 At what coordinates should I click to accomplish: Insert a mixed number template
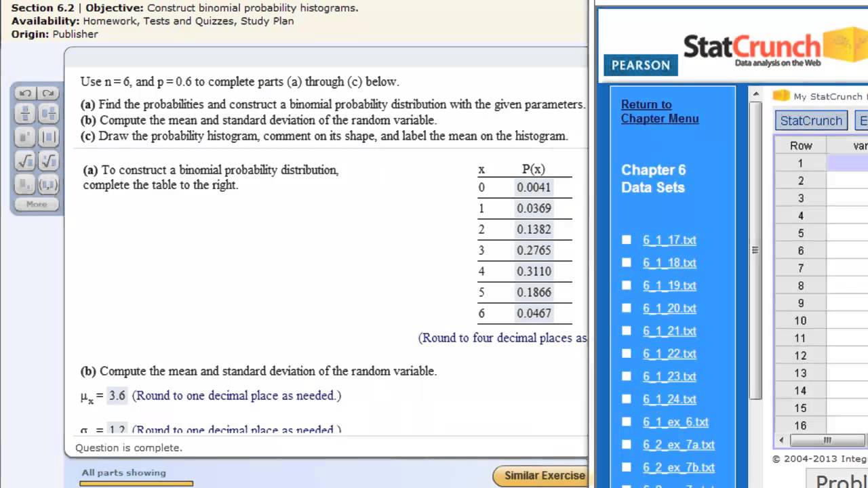point(48,114)
